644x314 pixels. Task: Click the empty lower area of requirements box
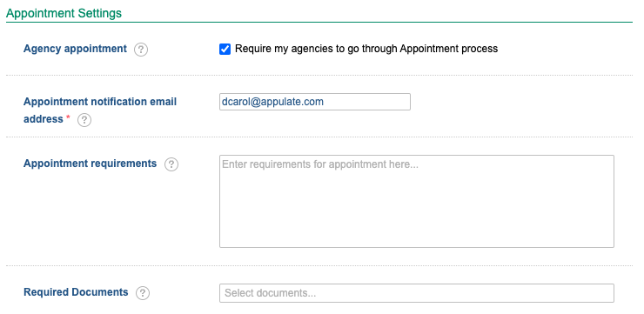[417, 222]
